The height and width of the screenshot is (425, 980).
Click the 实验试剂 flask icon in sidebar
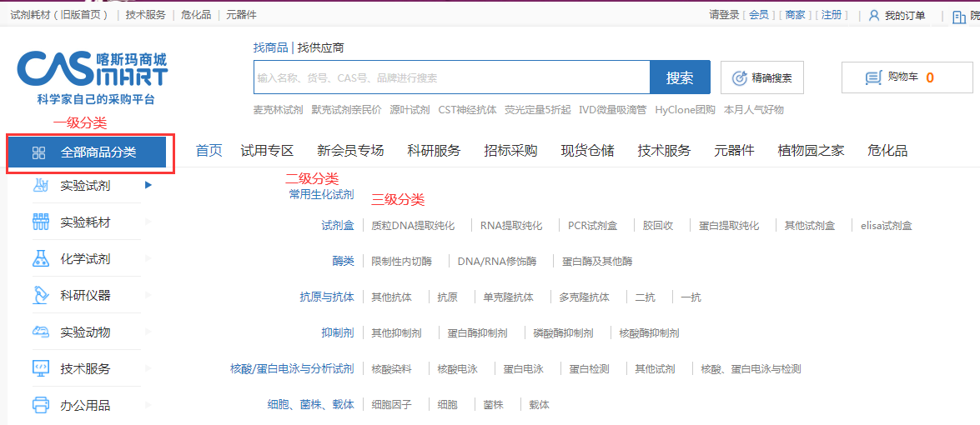point(40,186)
